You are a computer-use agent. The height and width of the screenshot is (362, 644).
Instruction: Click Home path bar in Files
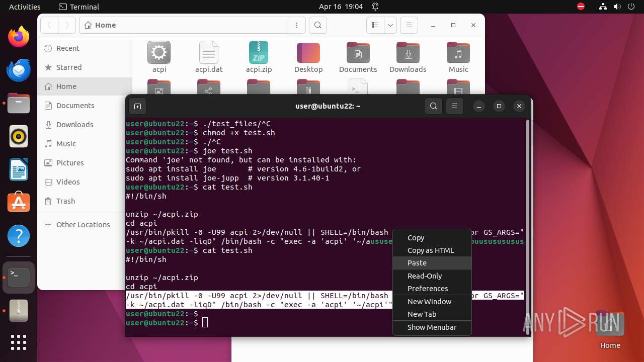[x=183, y=25]
